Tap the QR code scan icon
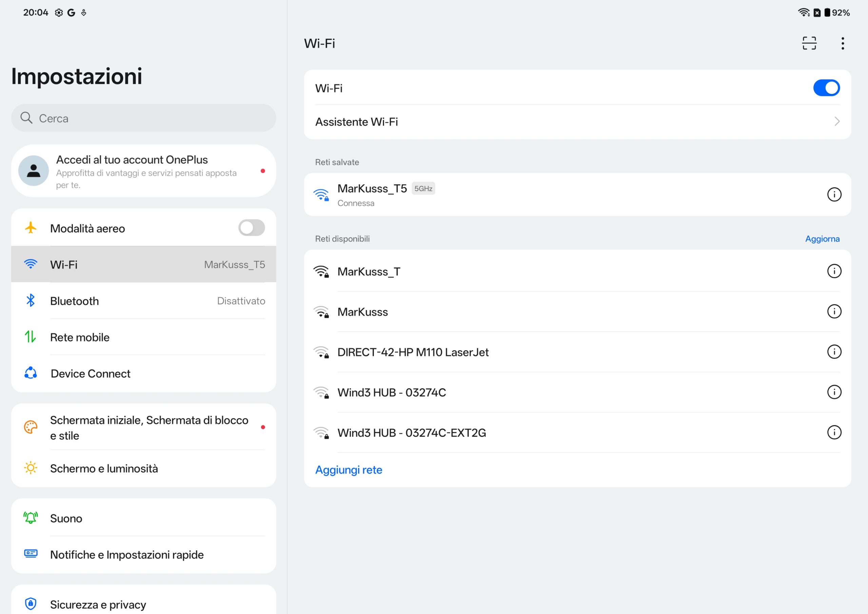The width and height of the screenshot is (868, 614). coord(809,43)
